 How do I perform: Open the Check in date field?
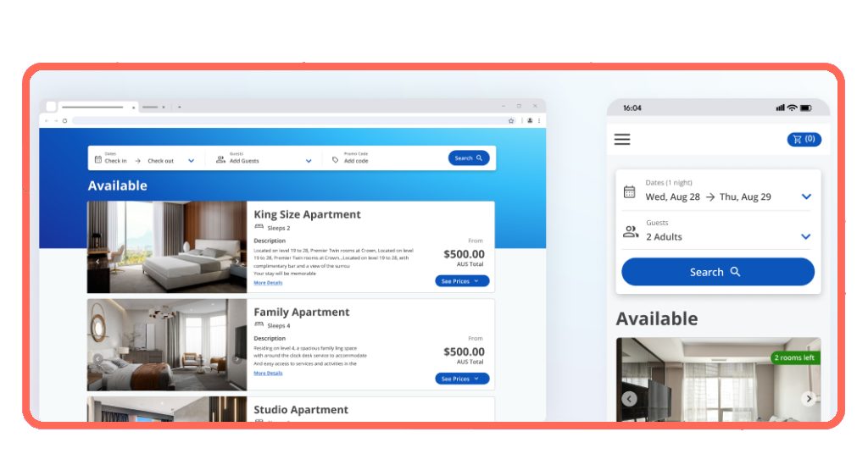(115, 161)
